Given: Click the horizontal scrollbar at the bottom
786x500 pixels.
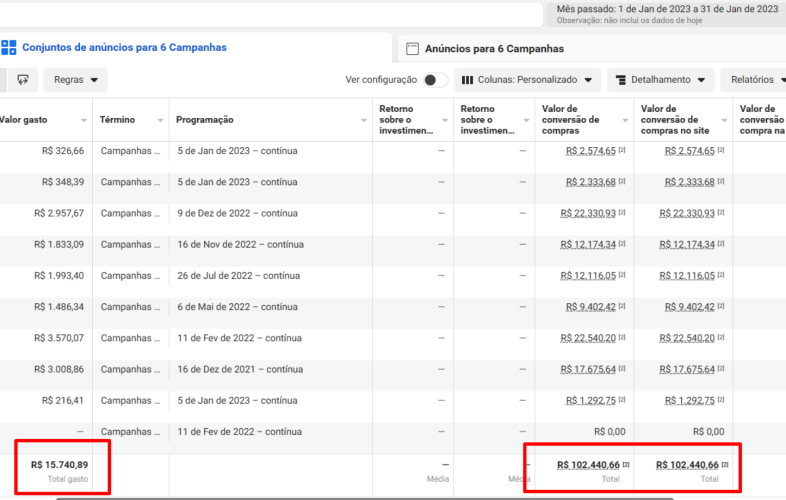Looking at the screenshot, I should click(x=364, y=498).
